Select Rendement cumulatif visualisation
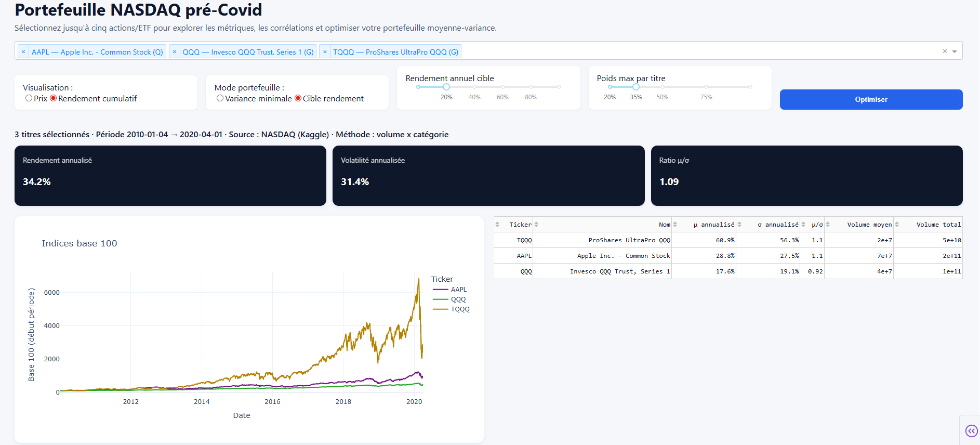Screen dimensions: 980x445 point(54,98)
